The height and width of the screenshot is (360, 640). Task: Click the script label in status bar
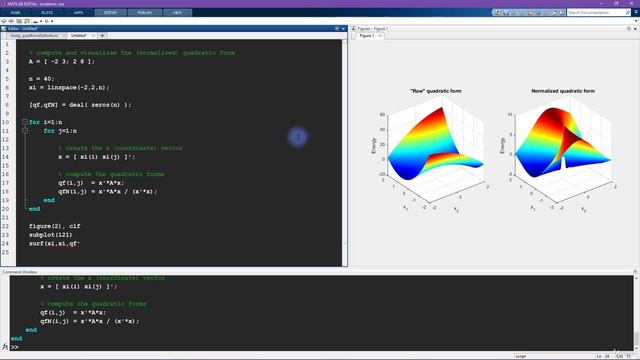521,356
